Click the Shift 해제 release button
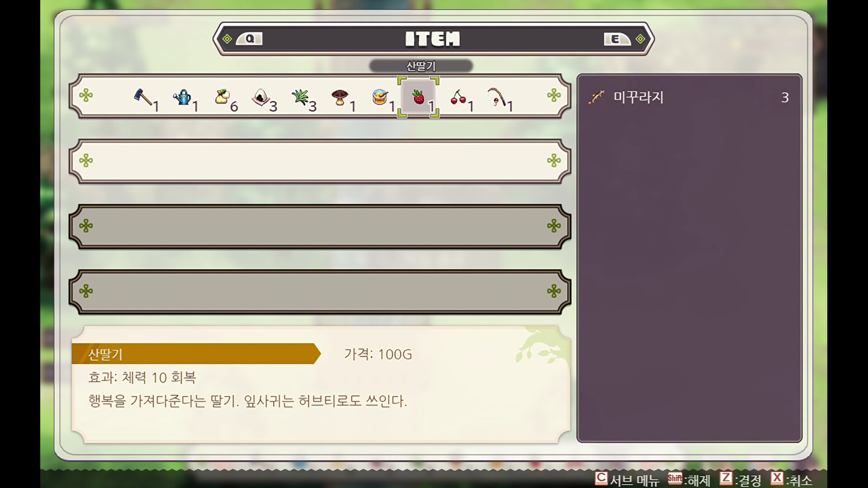 coord(689,479)
